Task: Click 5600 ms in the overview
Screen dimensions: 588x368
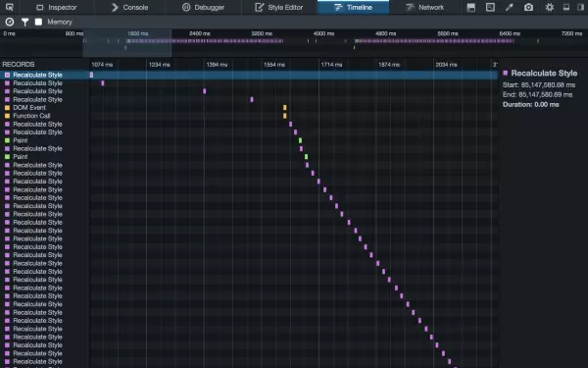Action: tap(448, 33)
